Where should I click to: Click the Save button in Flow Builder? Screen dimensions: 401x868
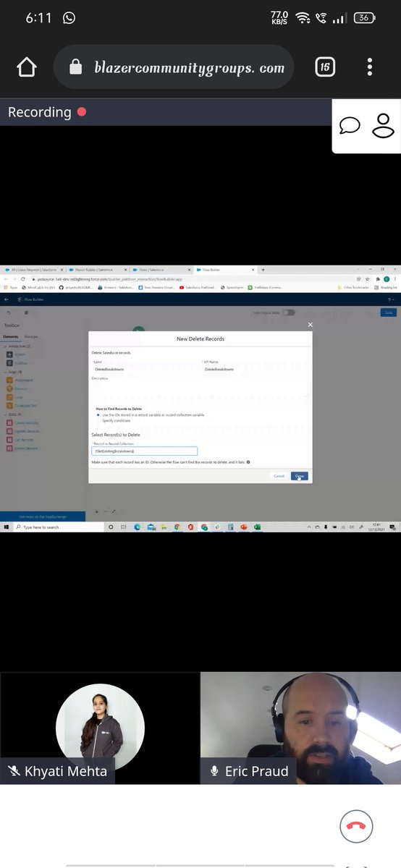(x=389, y=312)
